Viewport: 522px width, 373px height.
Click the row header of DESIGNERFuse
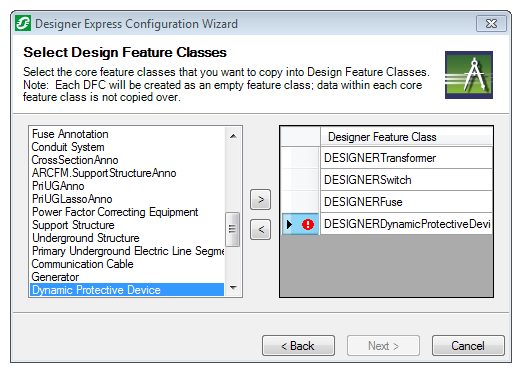coord(300,202)
